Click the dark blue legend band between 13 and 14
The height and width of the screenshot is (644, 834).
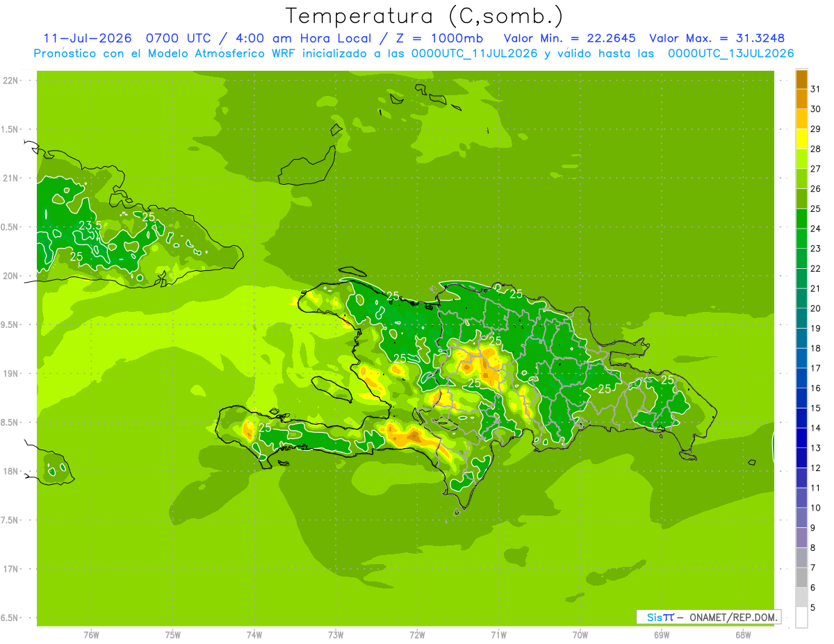(801, 438)
